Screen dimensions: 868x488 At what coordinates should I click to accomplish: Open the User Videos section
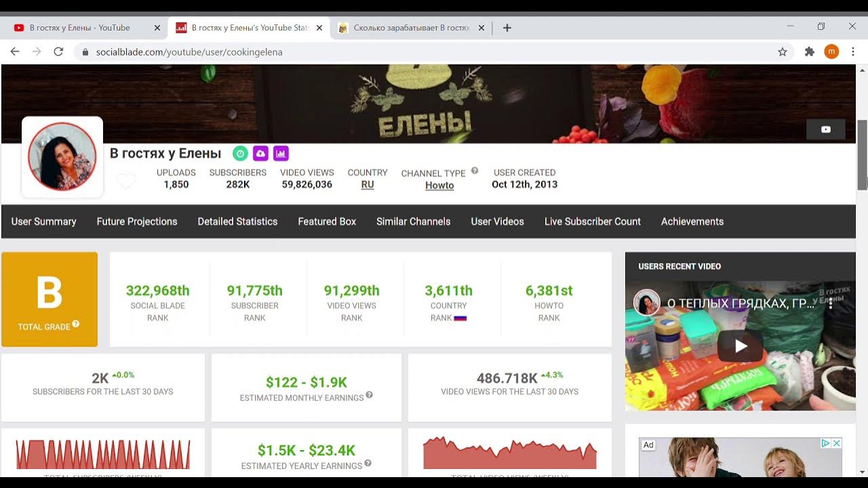[497, 222]
